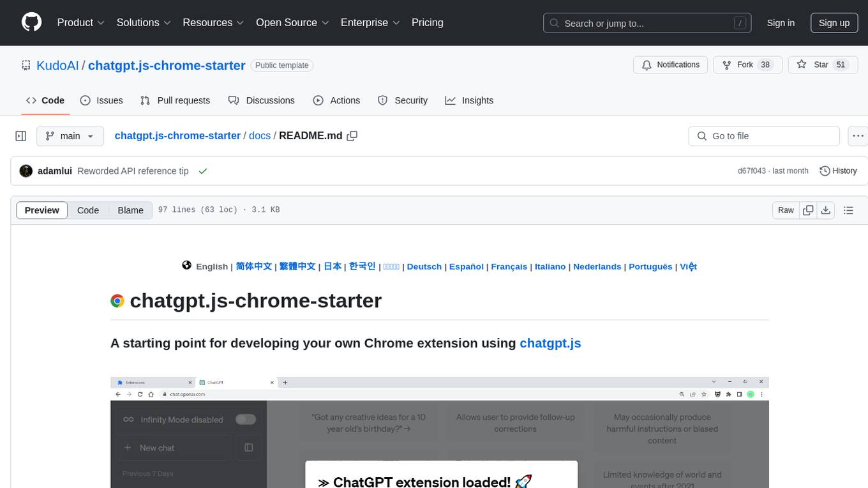
Task: View the file History
Action: point(838,171)
